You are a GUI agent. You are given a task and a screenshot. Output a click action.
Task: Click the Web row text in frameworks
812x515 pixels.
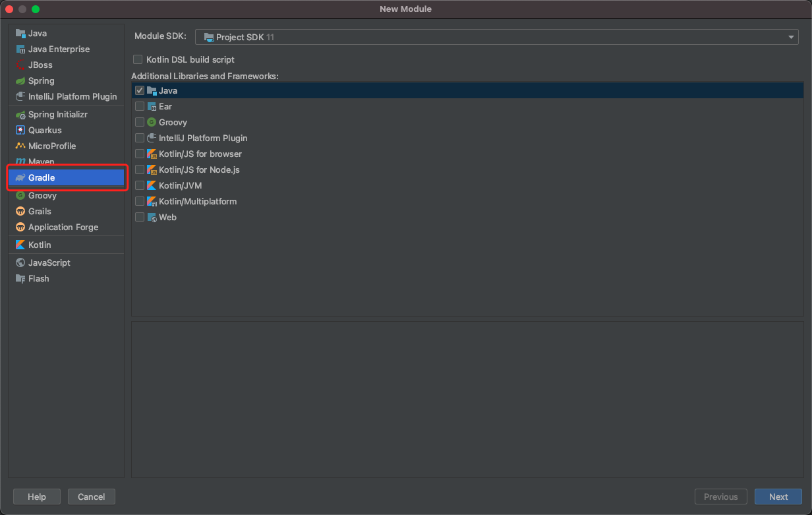[x=167, y=217]
